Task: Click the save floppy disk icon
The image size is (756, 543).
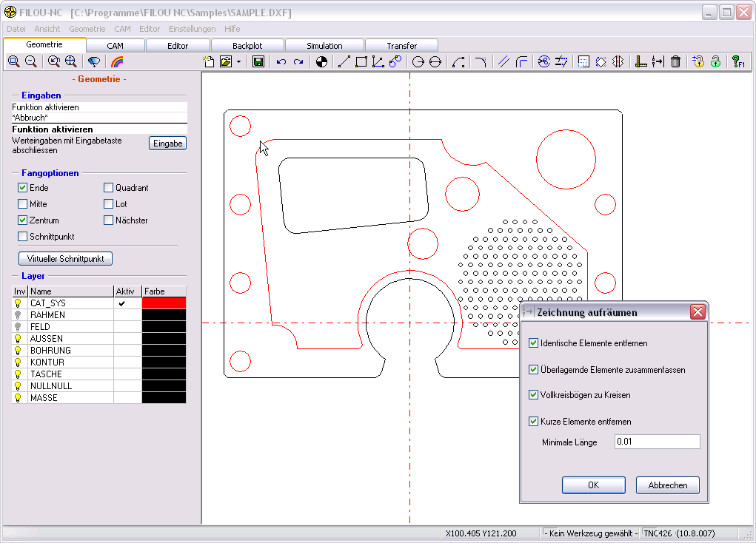Action: coord(258,62)
